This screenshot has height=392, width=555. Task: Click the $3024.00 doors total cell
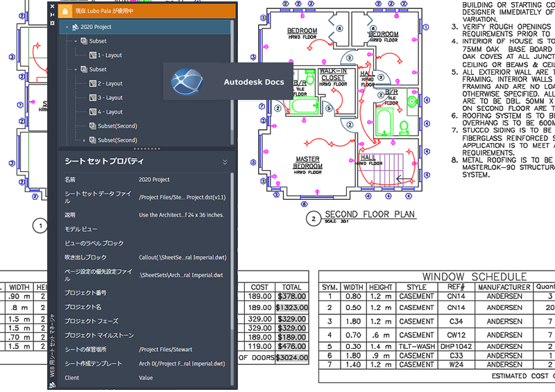point(291,357)
